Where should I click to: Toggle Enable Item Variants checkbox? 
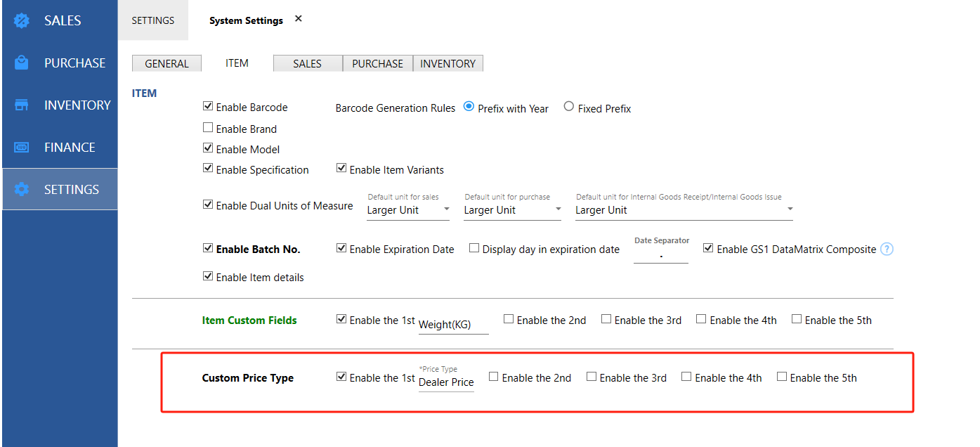click(x=341, y=169)
